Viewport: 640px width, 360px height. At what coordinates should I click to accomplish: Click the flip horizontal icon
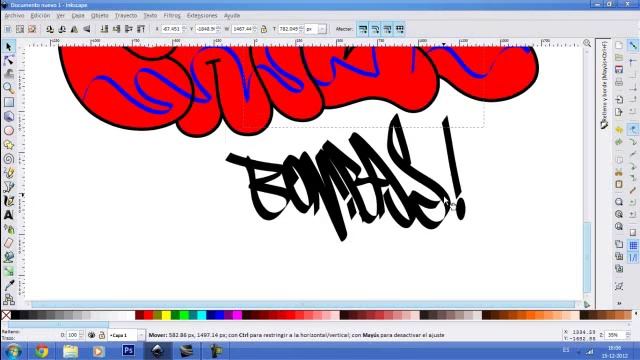point(74,29)
